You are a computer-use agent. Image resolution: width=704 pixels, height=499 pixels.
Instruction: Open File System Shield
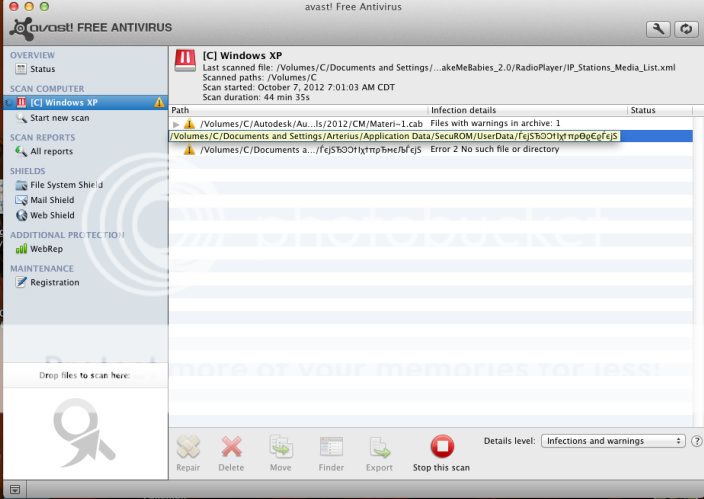(x=66, y=185)
